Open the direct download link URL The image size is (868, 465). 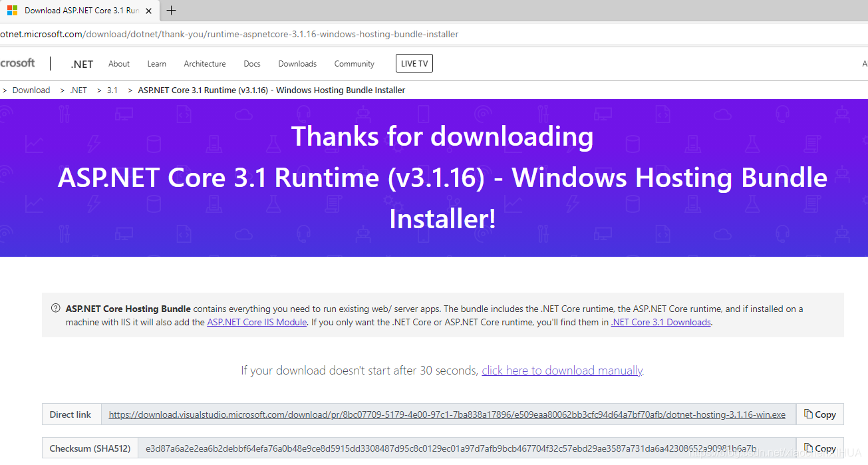pos(447,414)
